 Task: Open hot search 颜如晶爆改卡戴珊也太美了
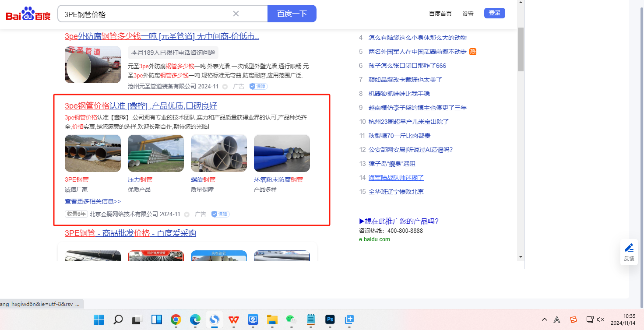pos(405,80)
